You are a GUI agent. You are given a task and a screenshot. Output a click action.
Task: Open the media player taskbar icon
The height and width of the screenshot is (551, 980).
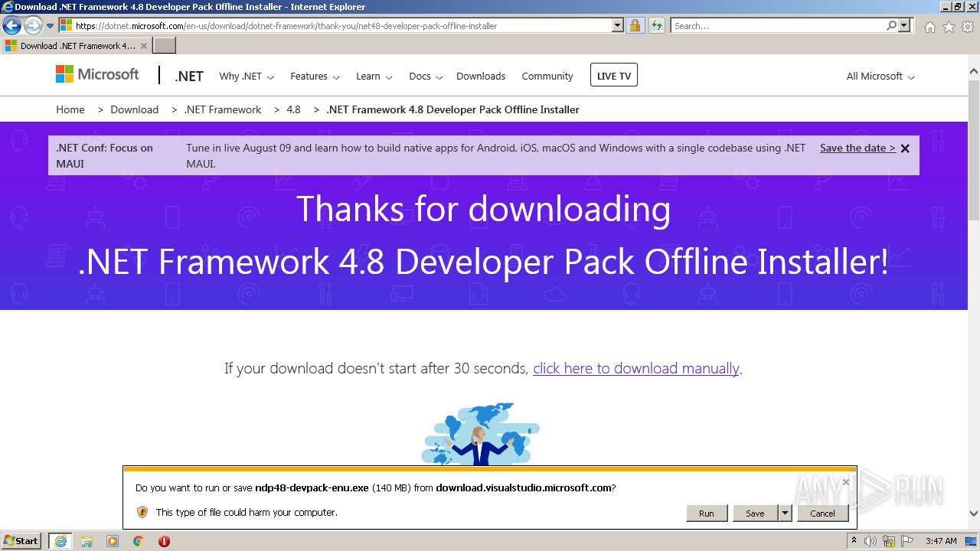pos(113,541)
